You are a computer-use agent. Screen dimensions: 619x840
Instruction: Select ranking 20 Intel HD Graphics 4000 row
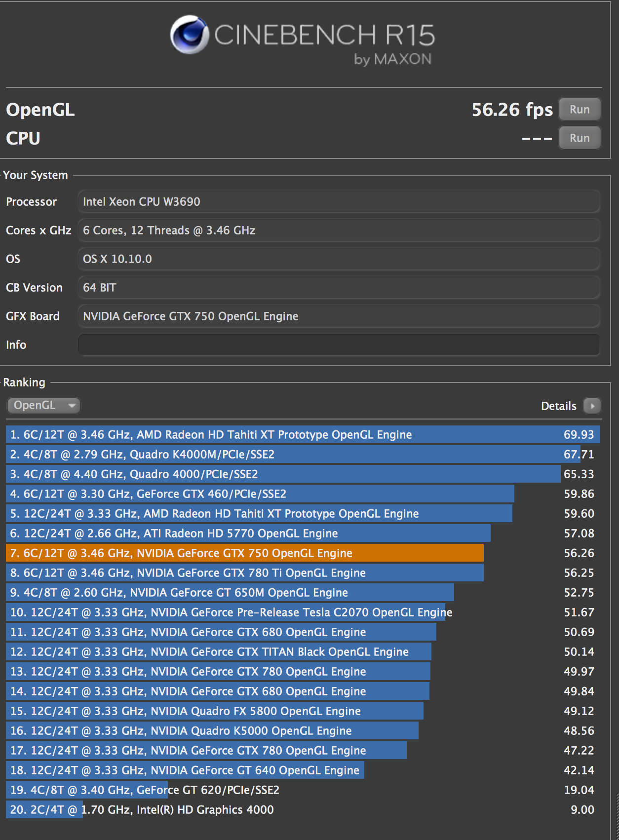pos(303,809)
